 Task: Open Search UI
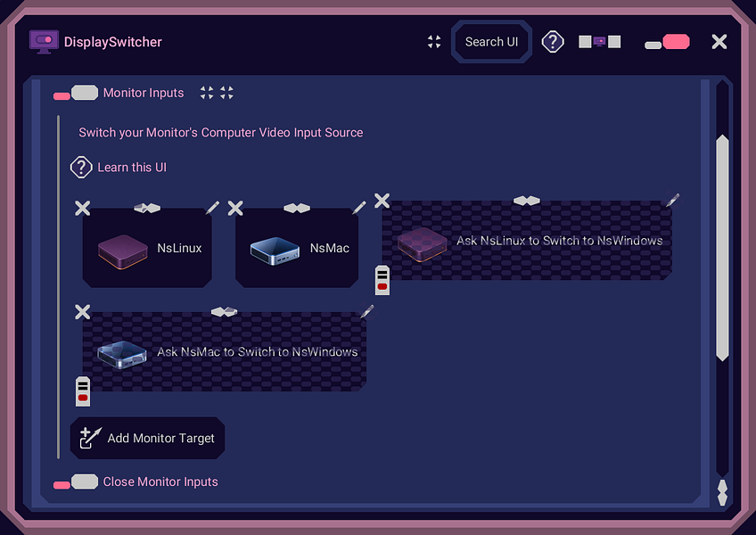coord(491,42)
